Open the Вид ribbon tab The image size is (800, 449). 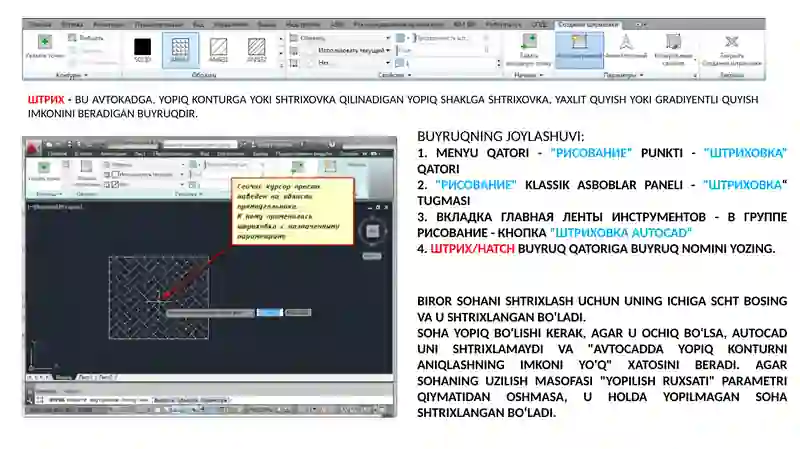198,24
